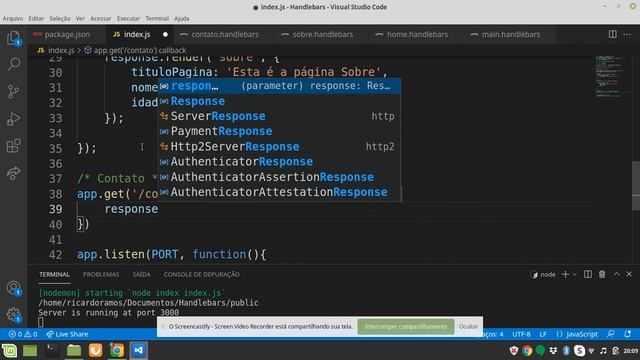
Task: Kill terminal with trash icon
Action: [602, 274]
